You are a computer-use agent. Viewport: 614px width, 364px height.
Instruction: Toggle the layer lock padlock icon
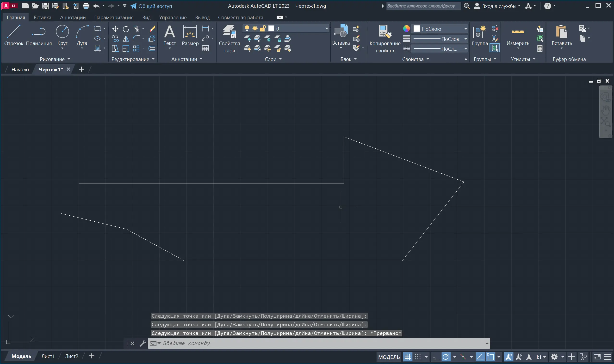263,28
